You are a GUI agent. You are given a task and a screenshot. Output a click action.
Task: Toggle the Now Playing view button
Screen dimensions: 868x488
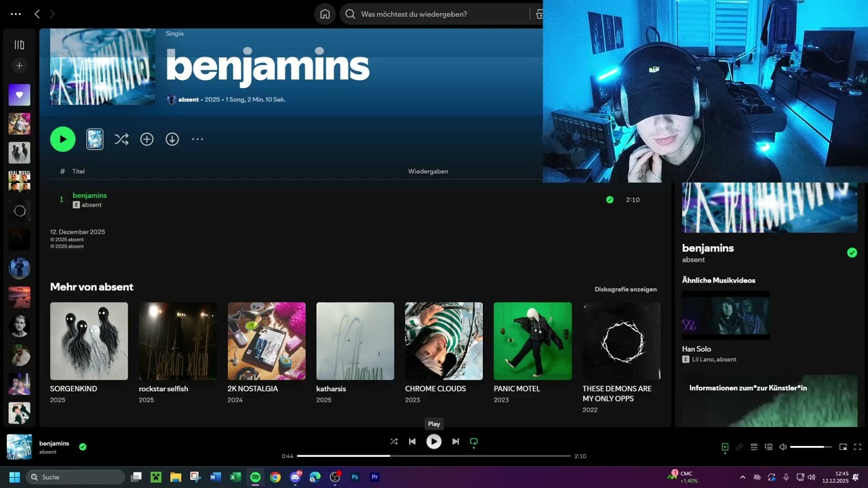tap(725, 447)
